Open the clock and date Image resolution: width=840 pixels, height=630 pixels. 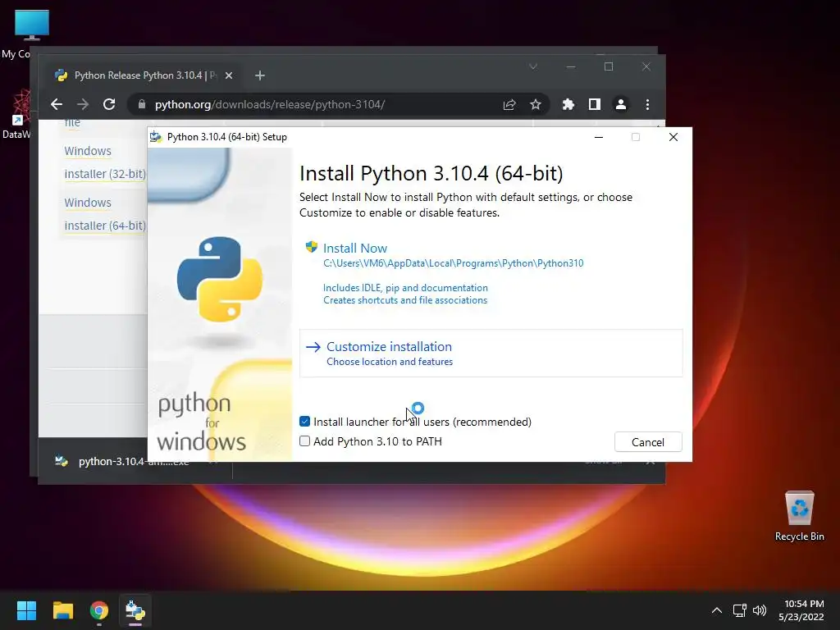(801, 610)
